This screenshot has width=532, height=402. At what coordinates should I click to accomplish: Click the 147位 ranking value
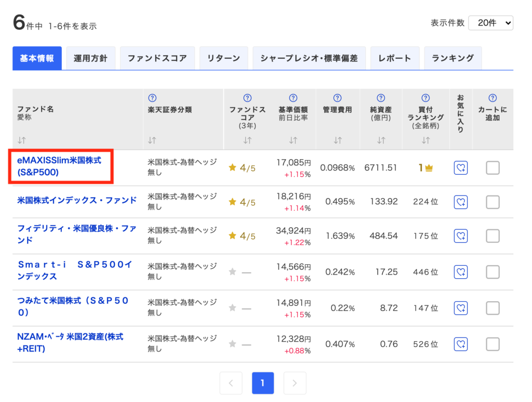[x=425, y=308]
